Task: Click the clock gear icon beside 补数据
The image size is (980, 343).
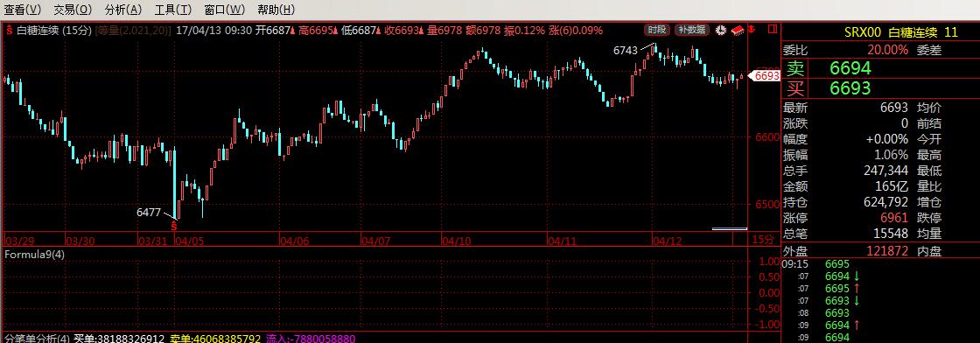Action: click(x=721, y=30)
